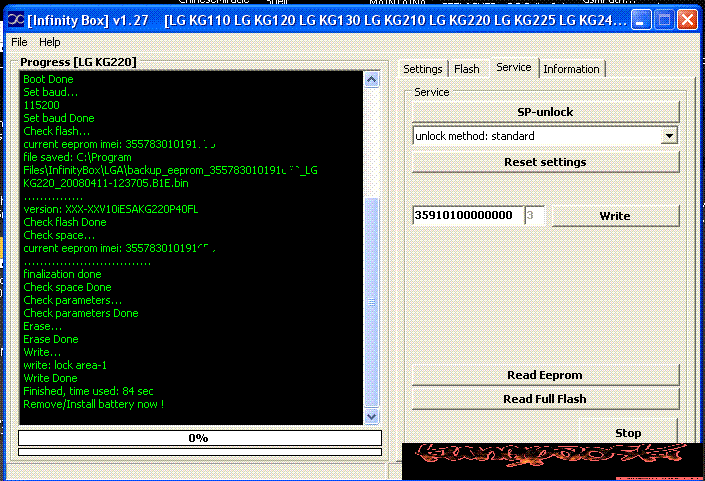Viewport: 705px width, 481px height.
Task: Click the lower secondary progress bar
Action: [200, 452]
